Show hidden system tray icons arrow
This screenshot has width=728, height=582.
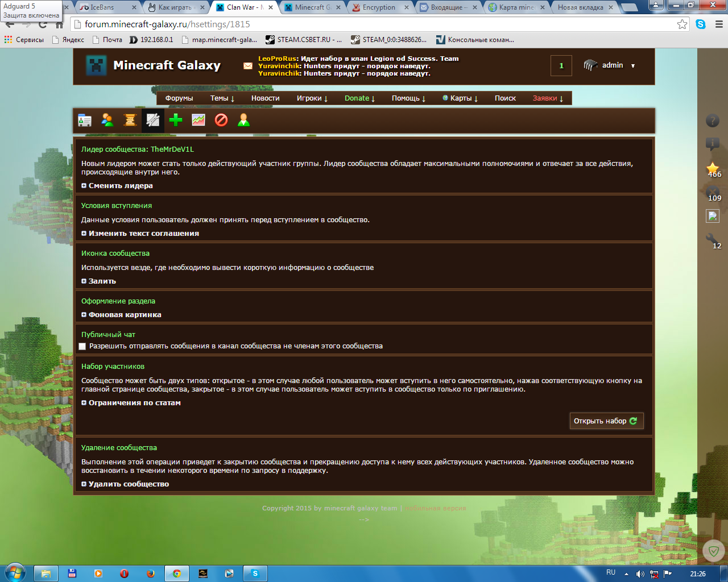click(x=626, y=574)
